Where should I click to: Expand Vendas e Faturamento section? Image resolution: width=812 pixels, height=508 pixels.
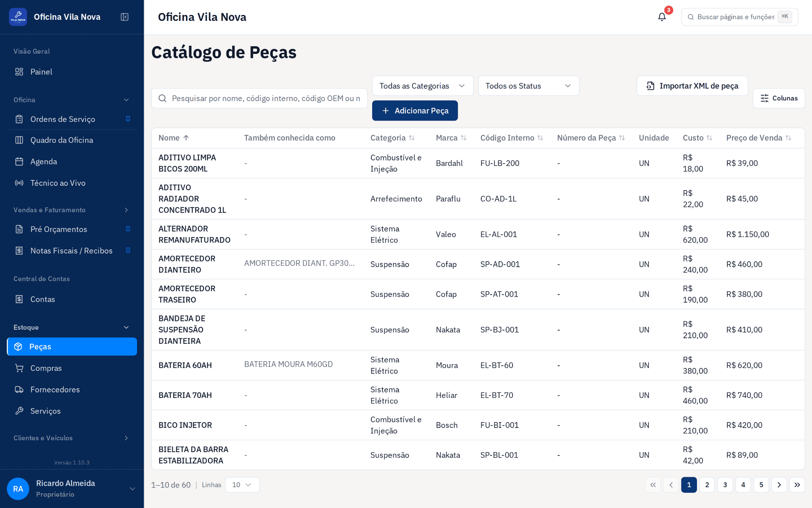tap(126, 210)
